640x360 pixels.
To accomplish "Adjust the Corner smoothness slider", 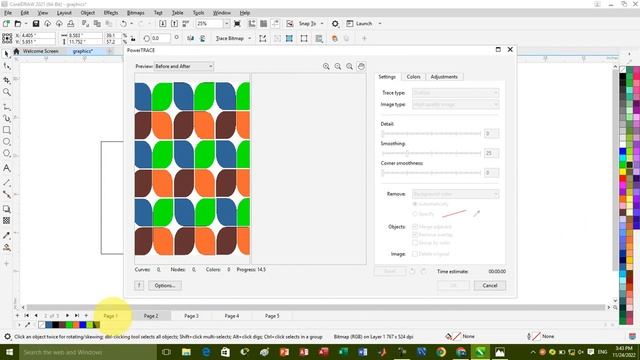I will pyautogui.click(x=431, y=173).
